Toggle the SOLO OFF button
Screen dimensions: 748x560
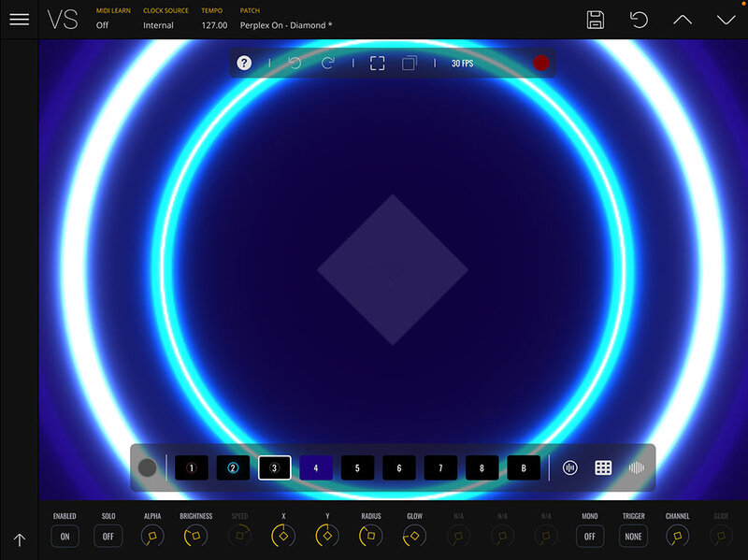(108, 536)
